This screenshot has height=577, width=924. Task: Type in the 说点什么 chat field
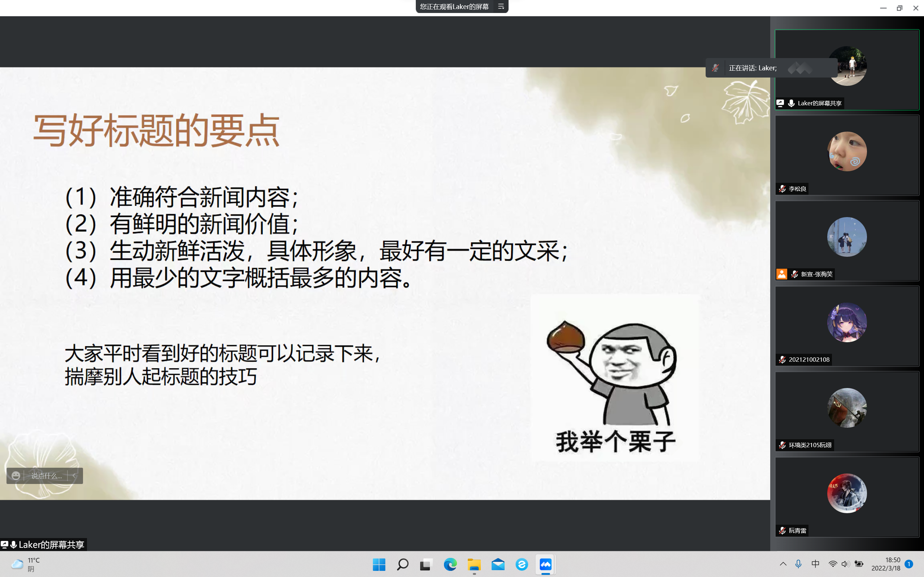46,476
